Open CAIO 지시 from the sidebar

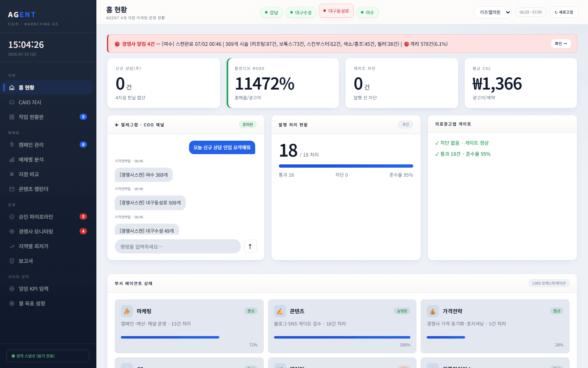[x=47, y=102]
